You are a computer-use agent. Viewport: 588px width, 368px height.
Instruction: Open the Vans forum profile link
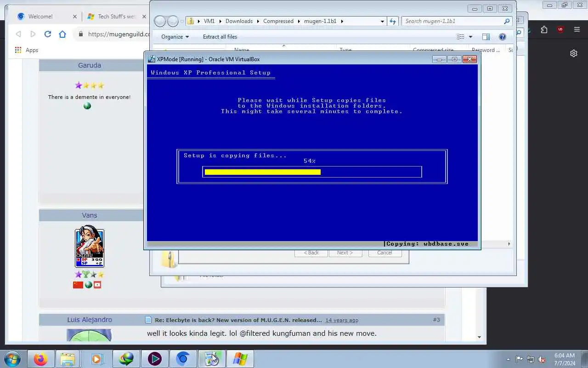pos(90,215)
